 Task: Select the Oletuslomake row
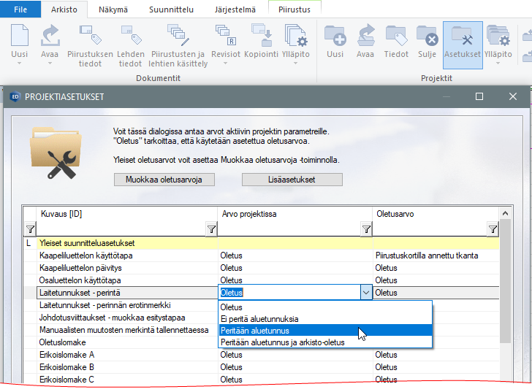tap(63, 342)
